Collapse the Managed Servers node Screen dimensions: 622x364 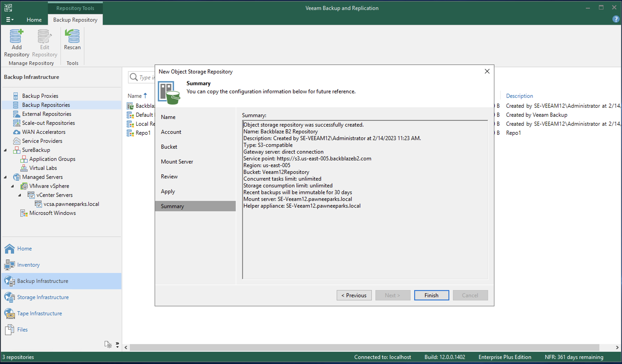pos(5,177)
